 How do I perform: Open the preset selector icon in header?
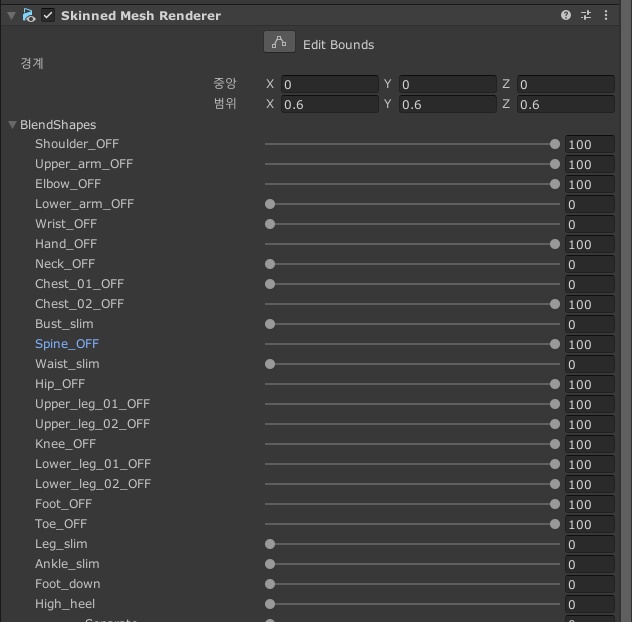[x=586, y=16]
